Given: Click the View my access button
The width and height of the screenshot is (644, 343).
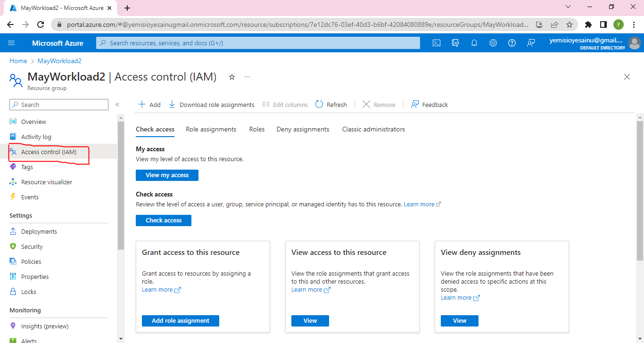Looking at the screenshot, I should pyautogui.click(x=167, y=175).
